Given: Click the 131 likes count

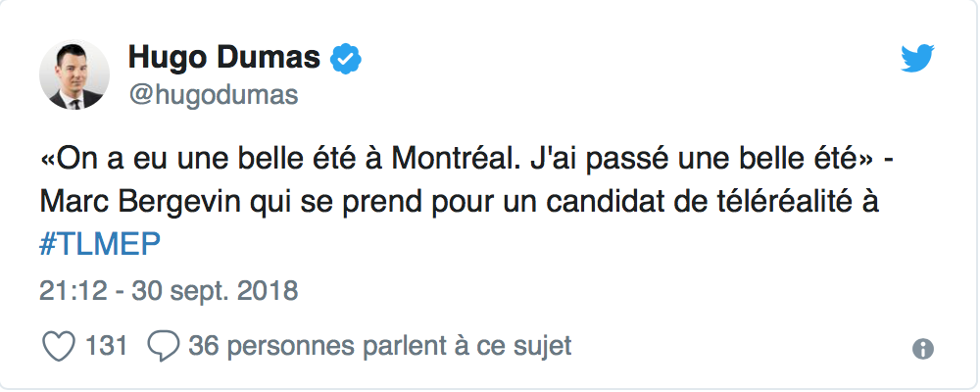Looking at the screenshot, I should pyautogui.click(x=108, y=346).
